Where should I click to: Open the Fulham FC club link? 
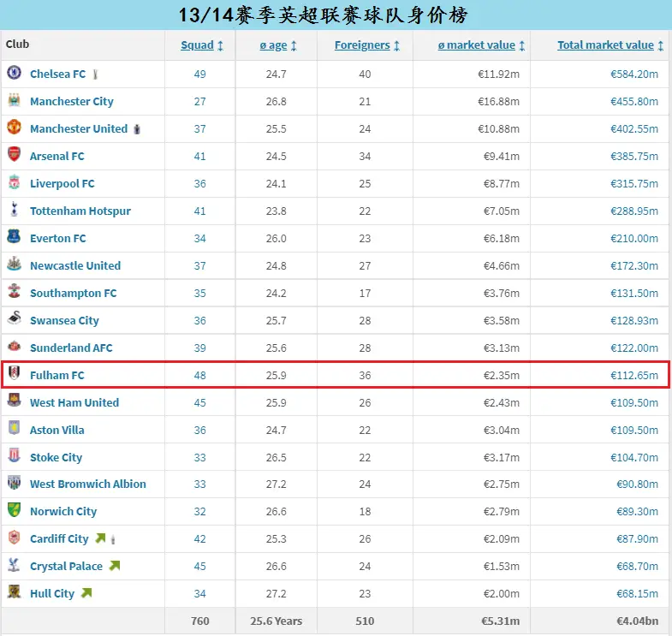point(57,376)
